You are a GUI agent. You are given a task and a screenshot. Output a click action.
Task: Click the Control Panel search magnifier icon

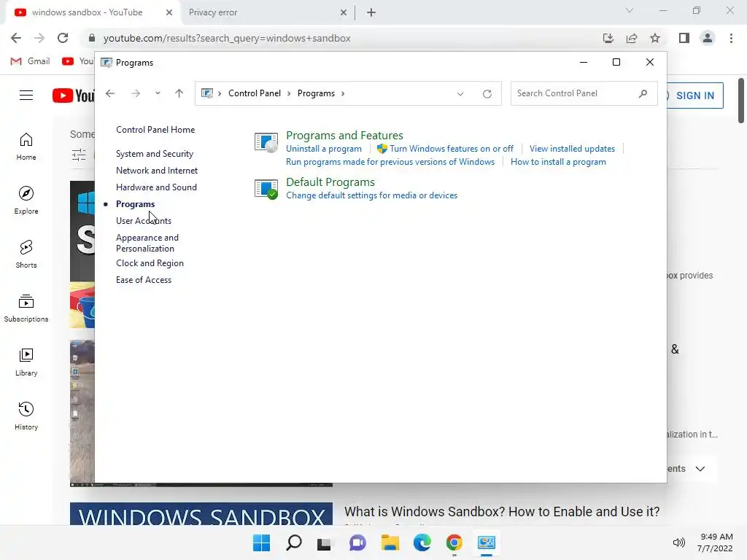(643, 93)
